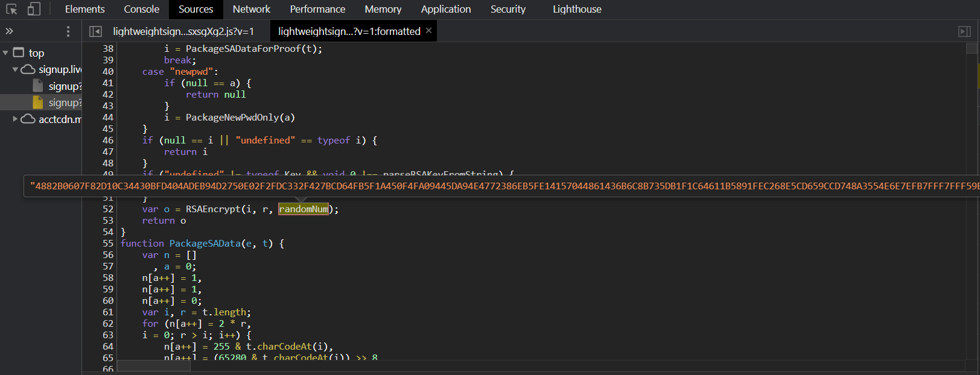Toggle the hide navigator sidebar icon

[x=95, y=31]
